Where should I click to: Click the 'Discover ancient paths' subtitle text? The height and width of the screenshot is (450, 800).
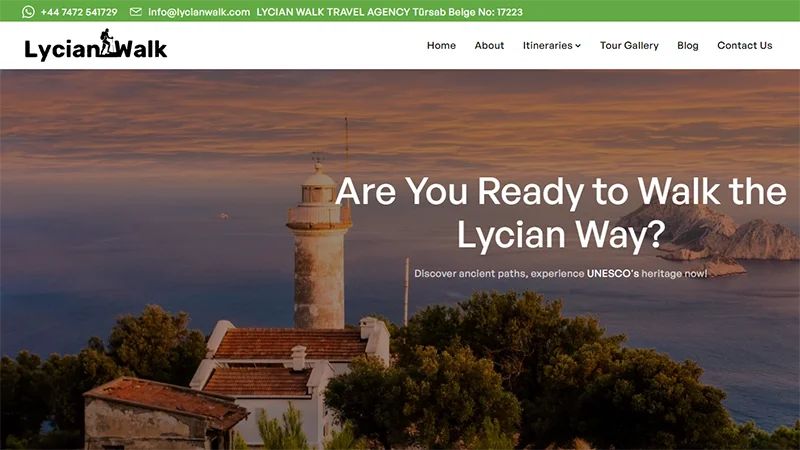click(561, 273)
